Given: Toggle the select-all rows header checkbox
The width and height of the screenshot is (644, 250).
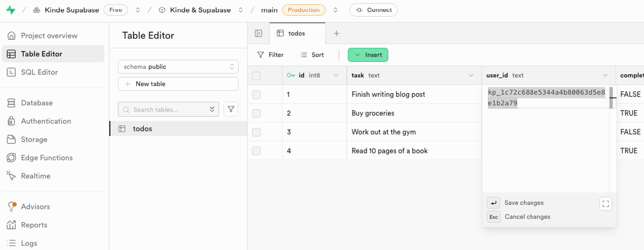Looking at the screenshot, I should click(x=256, y=76).
